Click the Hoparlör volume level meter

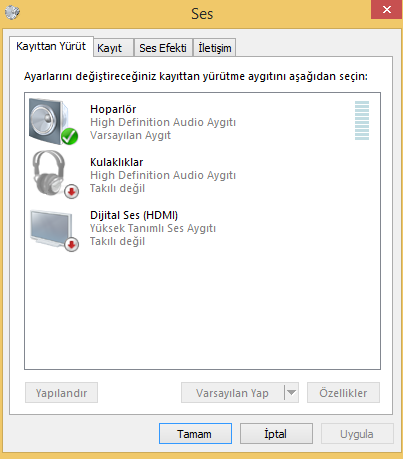click(362, 121)
